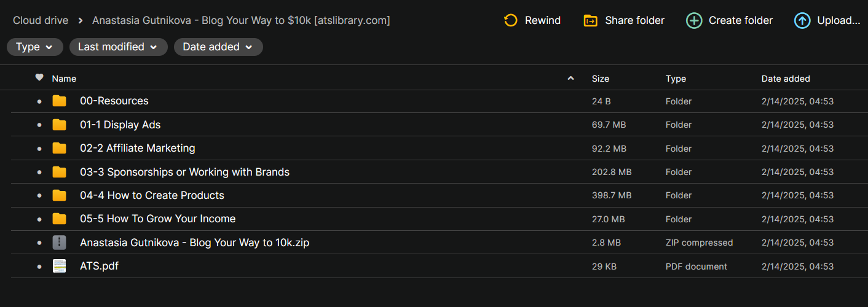Click the Create folder plus icon
Image resolution: width=868 pixels, height=307 pixels.
(x=694, y=21)
